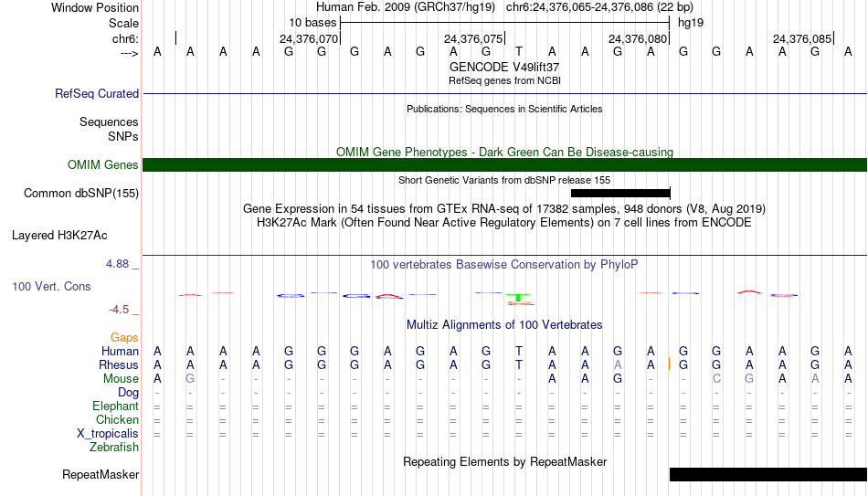Image resolution: width=868 pixels, height=496 pixels.
Task: Click the T base in the Human row
Action: point(519,352)
